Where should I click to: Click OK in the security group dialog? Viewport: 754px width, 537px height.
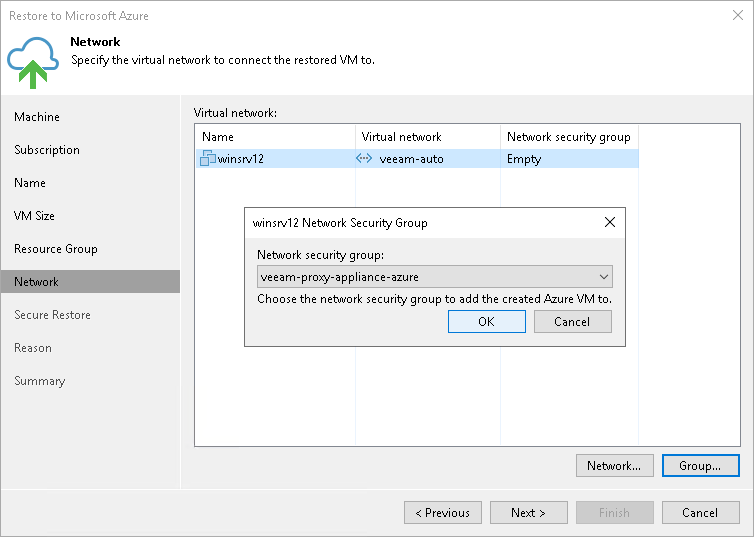click(x=487, y=321)
